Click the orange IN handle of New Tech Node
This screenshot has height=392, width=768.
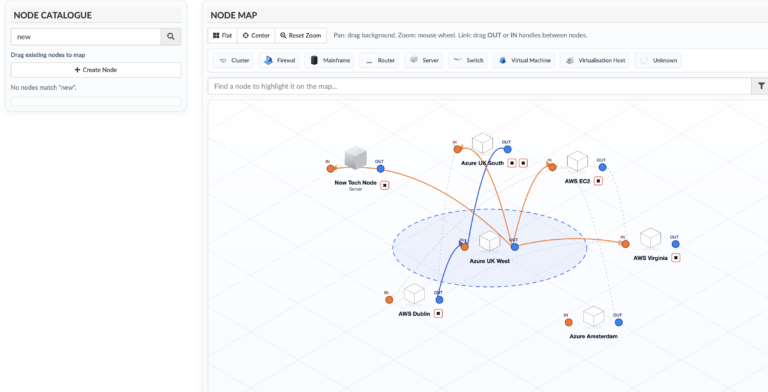331,169
